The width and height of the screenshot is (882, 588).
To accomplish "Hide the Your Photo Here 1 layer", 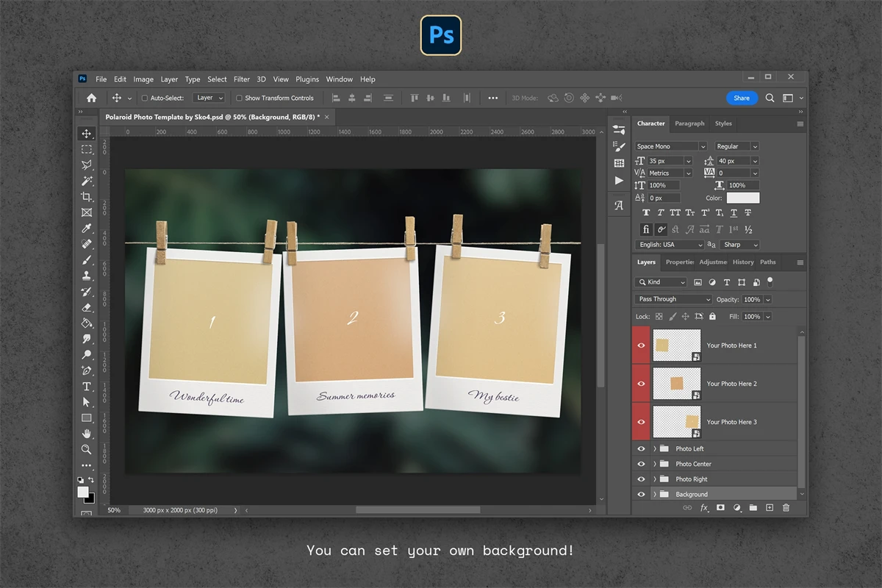I will pos(641,345).
